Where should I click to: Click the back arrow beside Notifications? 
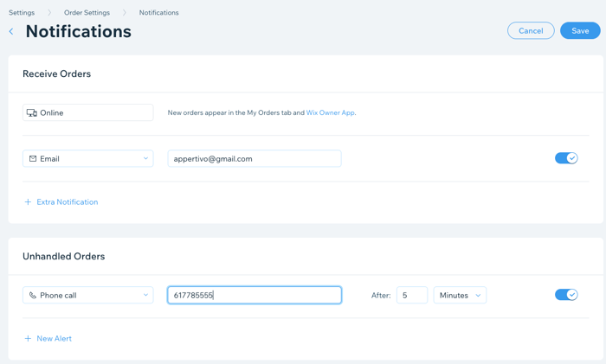click(x=11, y=32)
